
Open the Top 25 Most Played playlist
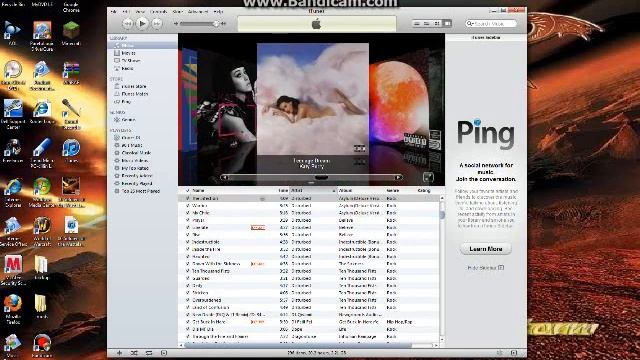pyautogui.click(x=142, y=191)
